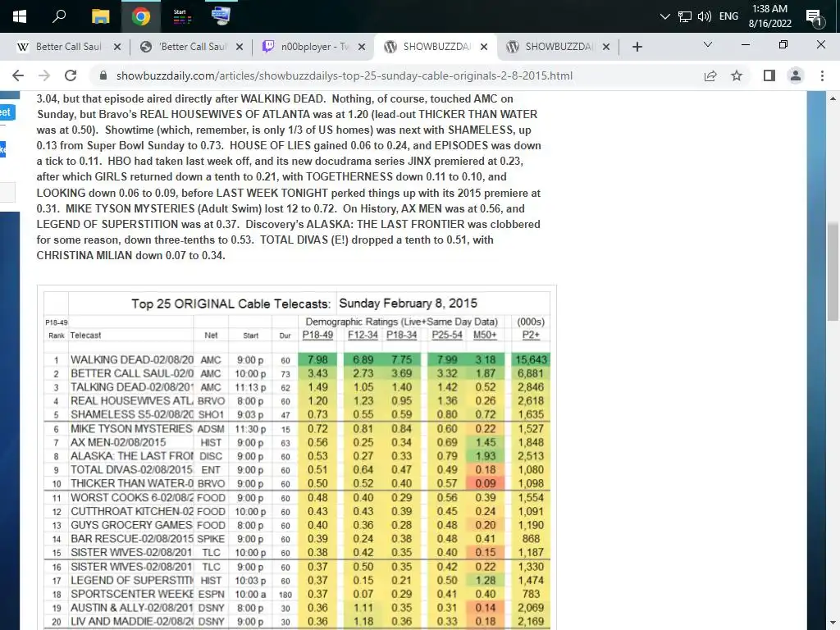This screenshot has height=630, width=840.
Task: Close the second 'Better Call Saul' tab
Action: [x=240, y=47]
